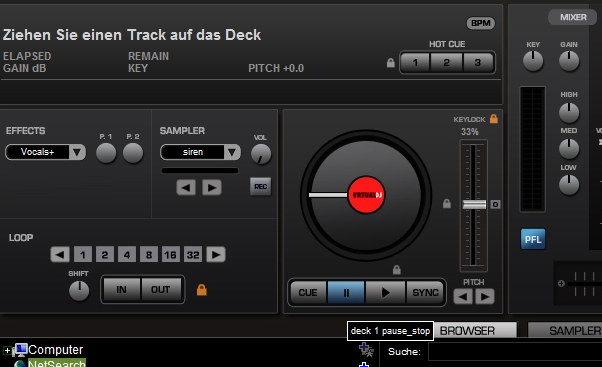Click the sampler previous arrow
The image size is (602, 367).
click(x=186, y=187)
